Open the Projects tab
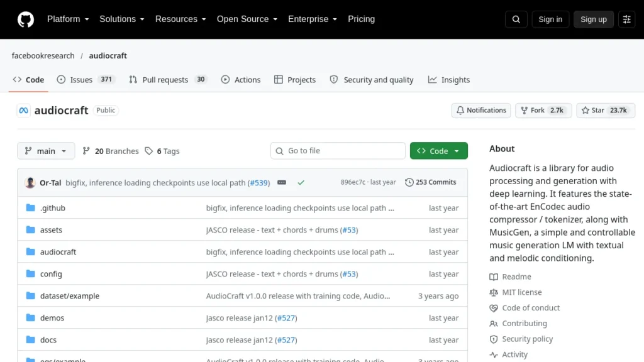 click(x=295, y=80)
